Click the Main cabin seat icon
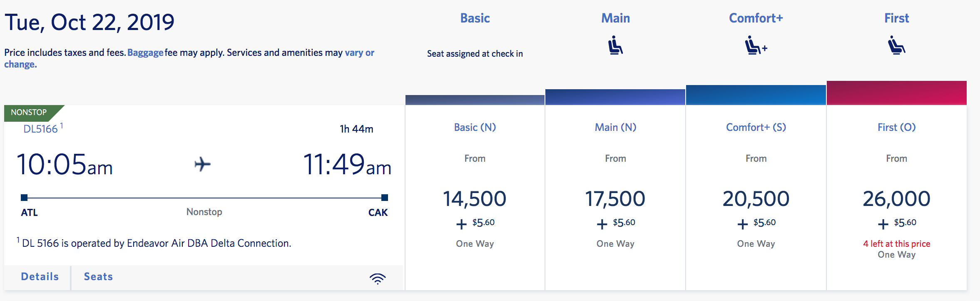Screen dimensions: 980x301 tap(615, 45)
